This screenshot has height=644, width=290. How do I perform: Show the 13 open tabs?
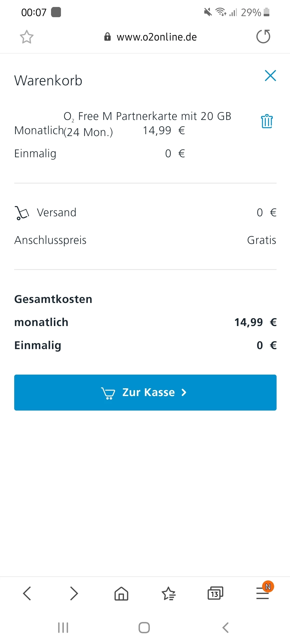(x=215, y=593)
